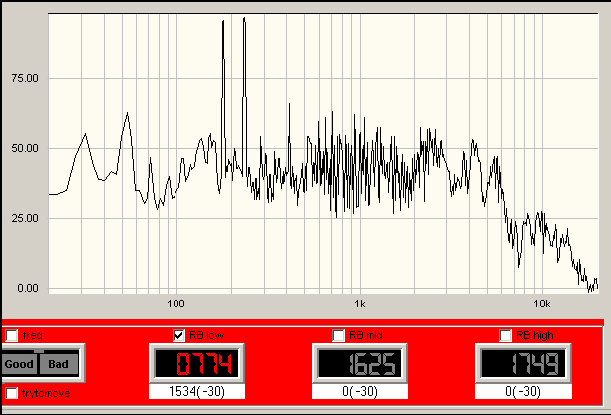Select the red 0774 RB low display
This screenshot has height=415, width=611.
click(x=197, y=364)
